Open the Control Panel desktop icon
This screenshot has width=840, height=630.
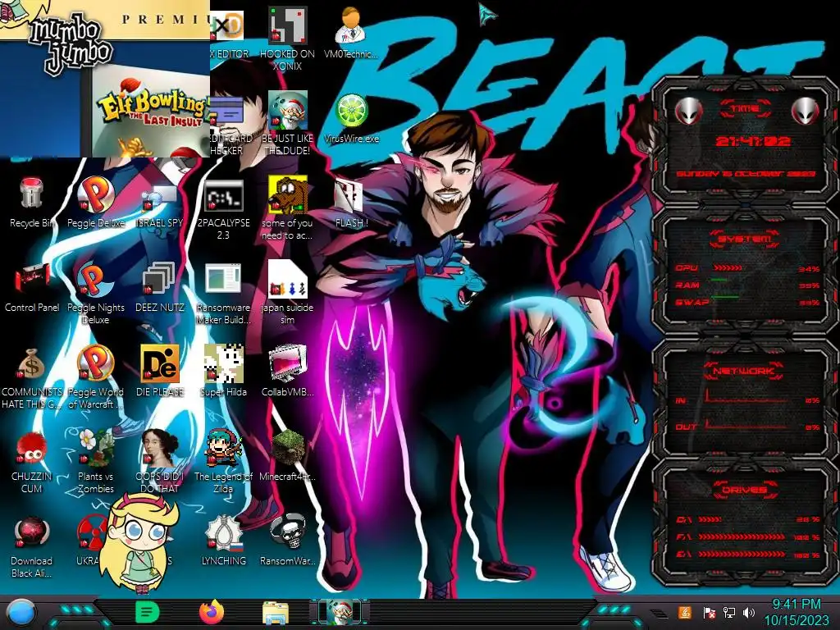tap(32, 287)
